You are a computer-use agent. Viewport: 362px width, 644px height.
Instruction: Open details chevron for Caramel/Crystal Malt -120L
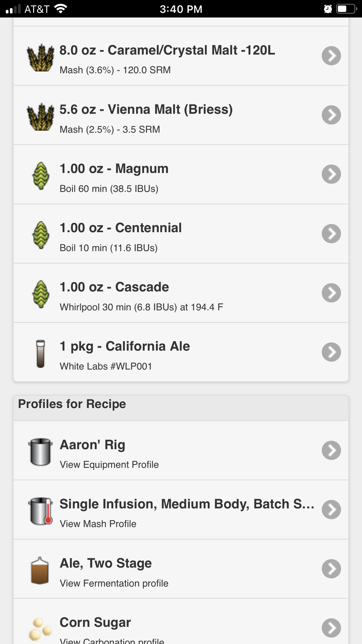tap(331, 56)
